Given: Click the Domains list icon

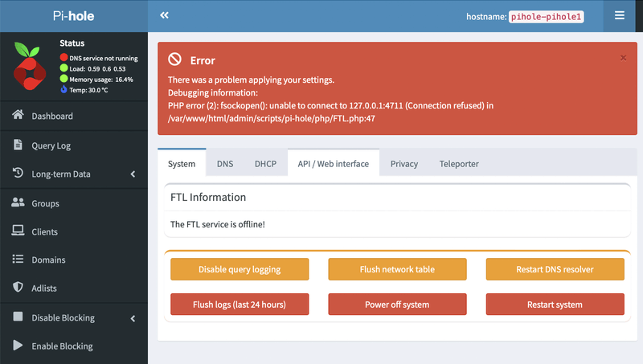Looking at the screenshot, I should click(x=18, y=259).
